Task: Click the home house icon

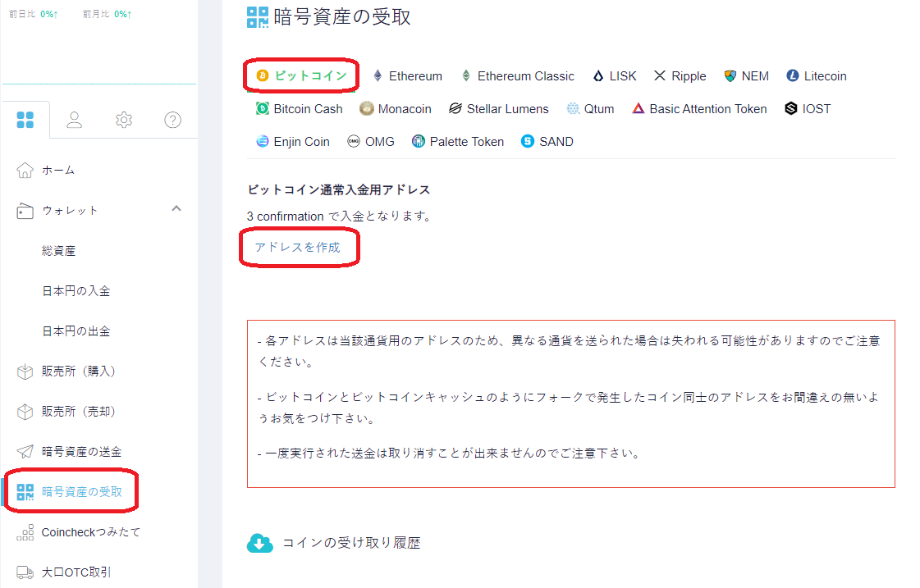Action: tap(25, 170)
